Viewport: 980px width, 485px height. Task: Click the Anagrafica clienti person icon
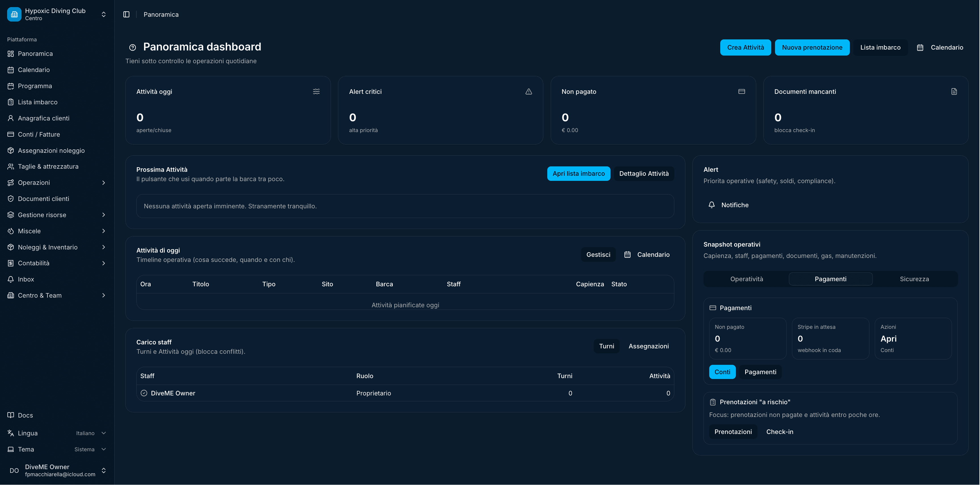(x=11, y=118)
